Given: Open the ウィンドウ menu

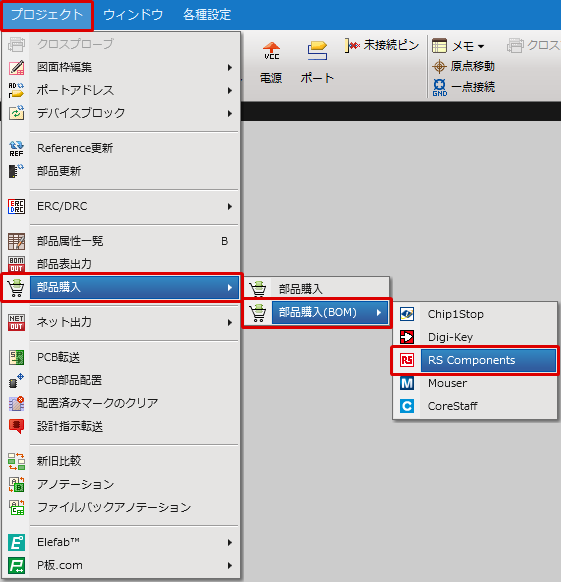Looking at the screenshot, I should pyautogui.click(x=133, y=15).
